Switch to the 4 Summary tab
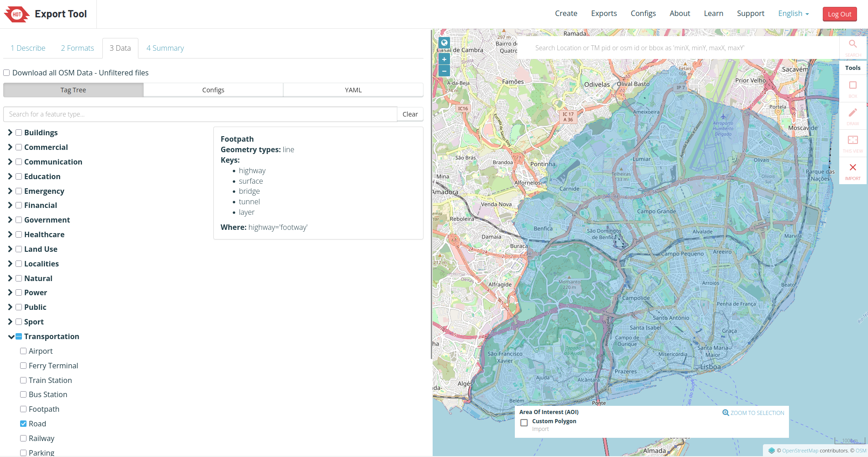Image resolution: width=868 pixels, height=457 pixels. coord(165,48)
